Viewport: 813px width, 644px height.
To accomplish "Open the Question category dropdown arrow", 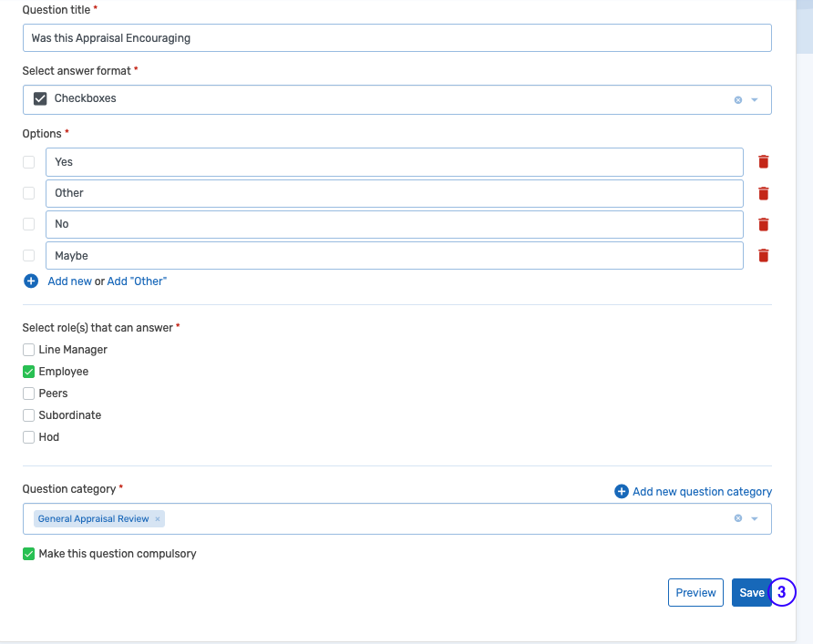I will 755,518.
